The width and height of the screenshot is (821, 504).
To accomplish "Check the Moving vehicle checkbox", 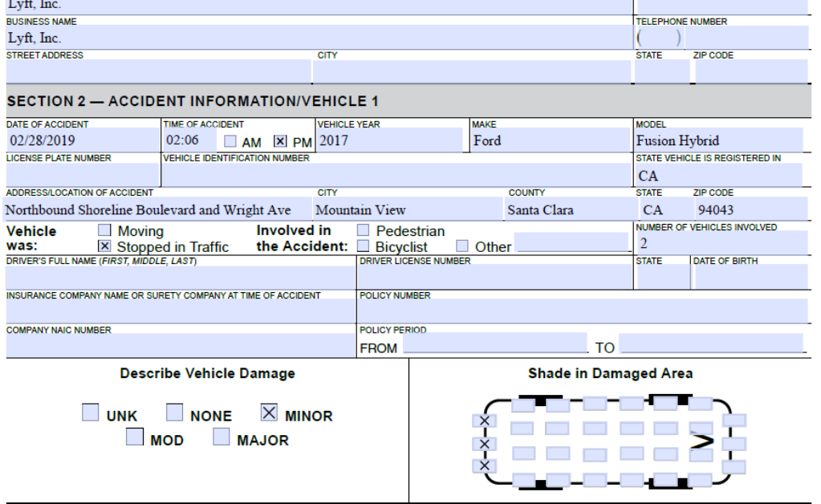I will tap(104, 231).
